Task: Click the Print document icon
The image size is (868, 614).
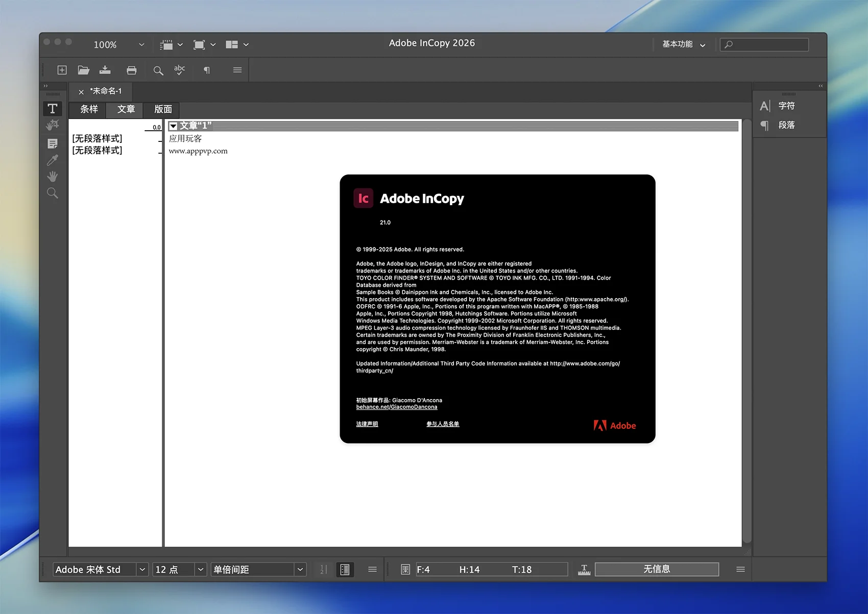Action: point(131,70)
